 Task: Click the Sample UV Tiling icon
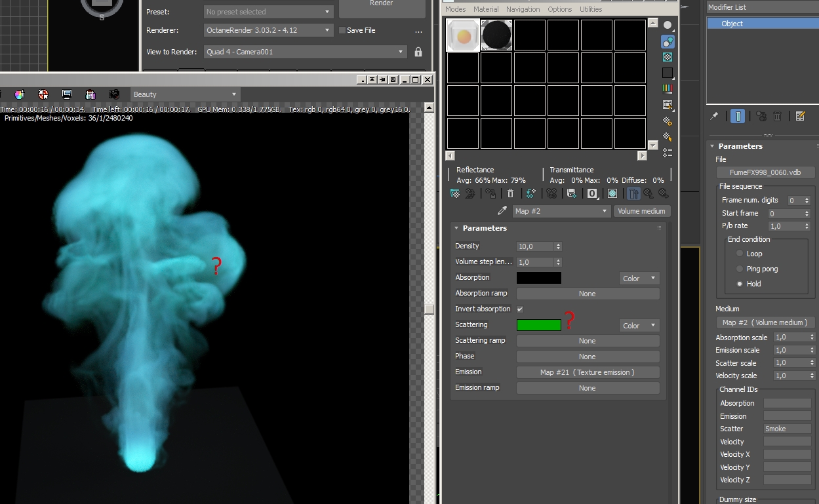point(668,73)
